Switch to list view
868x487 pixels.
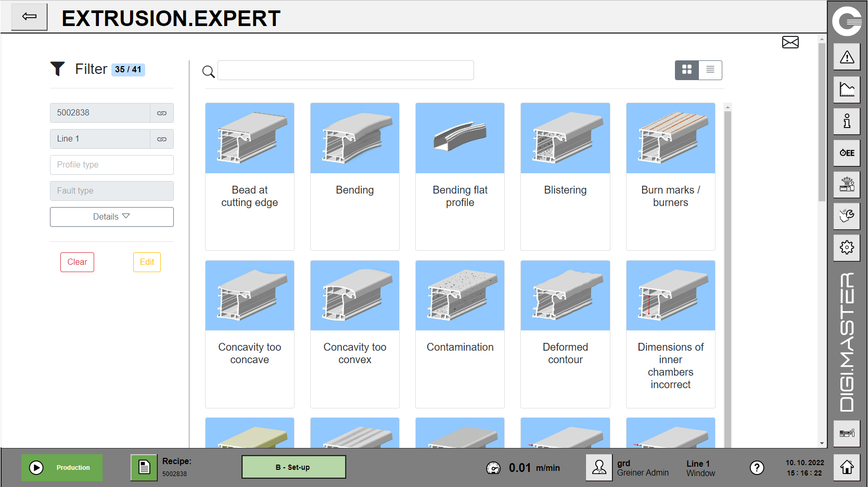point(710,70)
